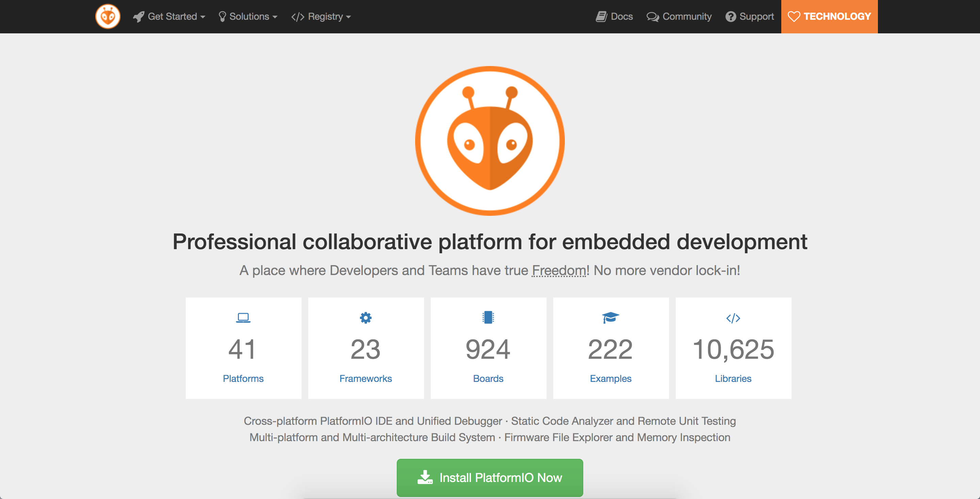Expand the Get Started dropdown menu
Screen dimensions: 980x499
point(172,17)
